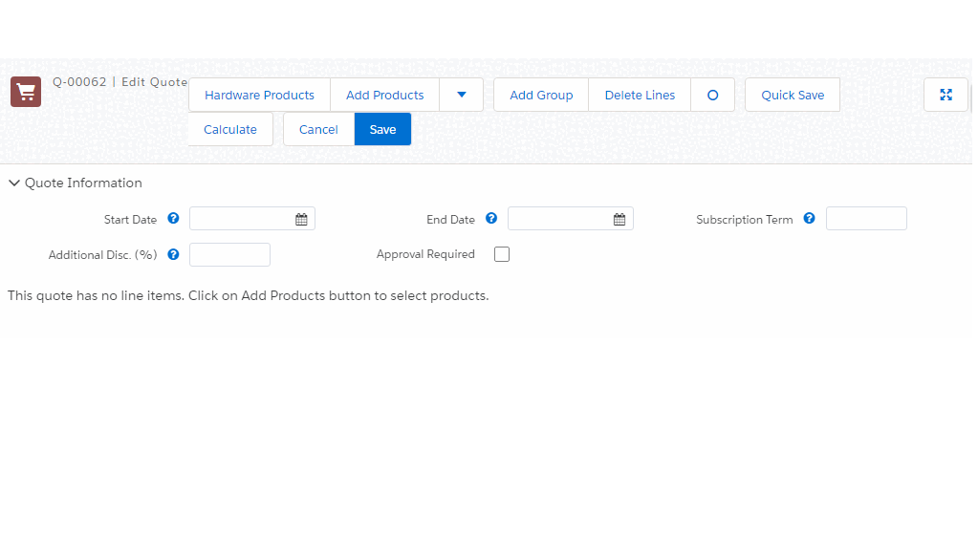
Task: Show help for Additional Disc. (%)
Action: click(x=173, y=254)
